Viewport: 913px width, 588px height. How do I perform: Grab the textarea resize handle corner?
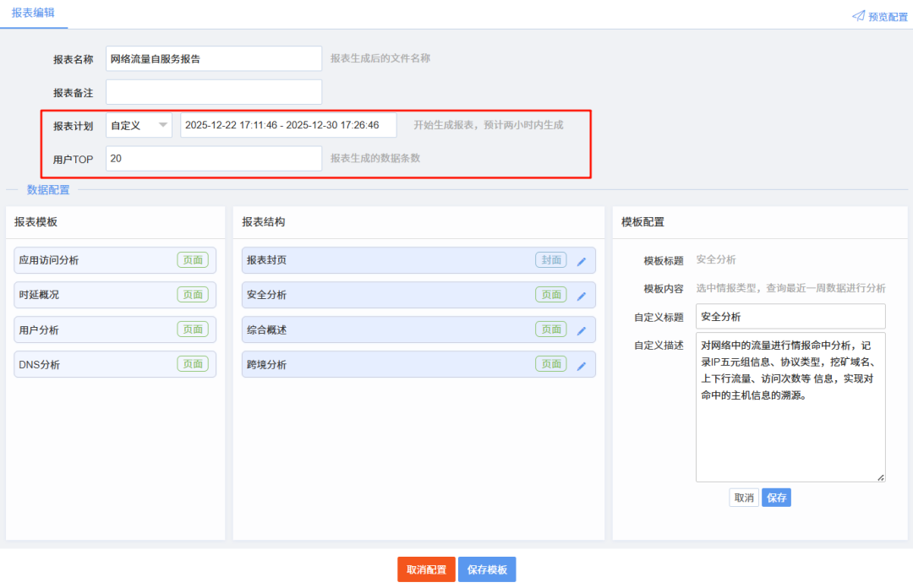pos(881,477)
